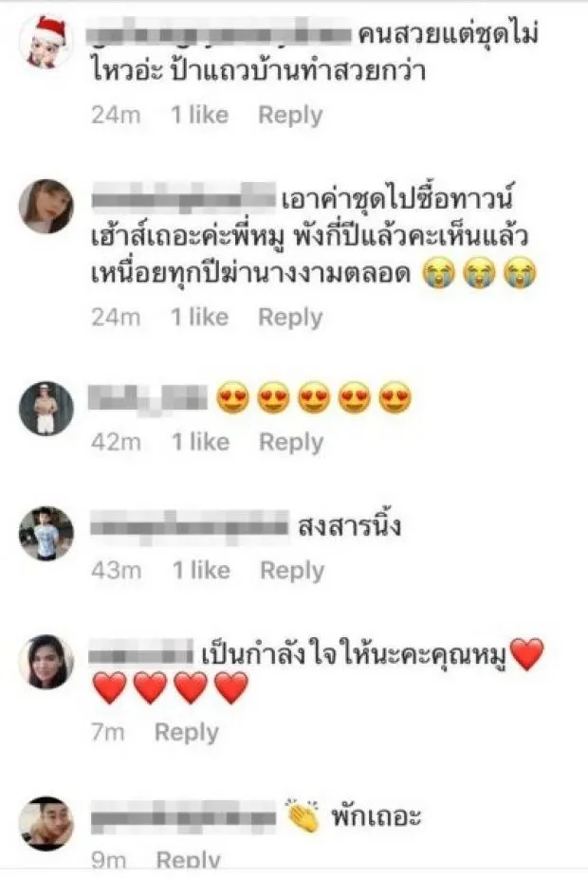The height and width of the screenshot is (878, 588).
Task: Open blurred username before clapping hands emoji
Action: (183, 817)
